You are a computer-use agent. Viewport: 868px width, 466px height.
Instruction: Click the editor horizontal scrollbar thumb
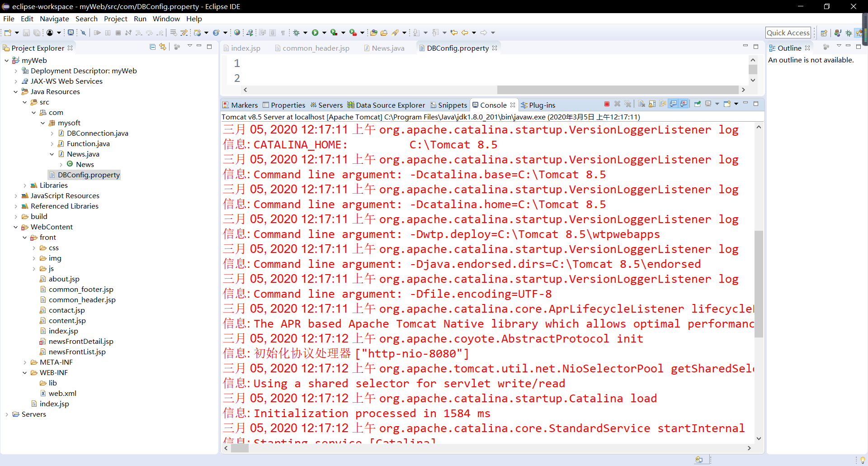click(x=618, y=90)
